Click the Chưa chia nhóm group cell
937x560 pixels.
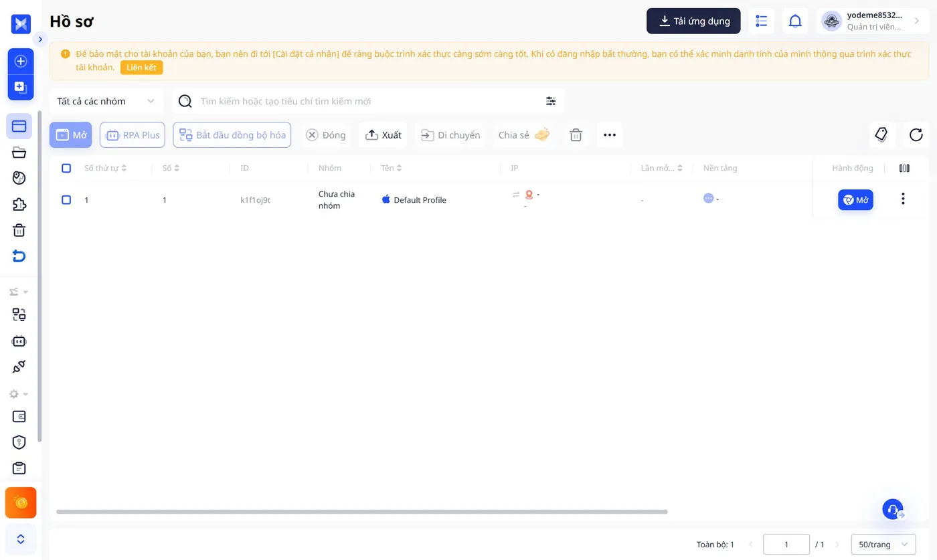click(337, 199)
